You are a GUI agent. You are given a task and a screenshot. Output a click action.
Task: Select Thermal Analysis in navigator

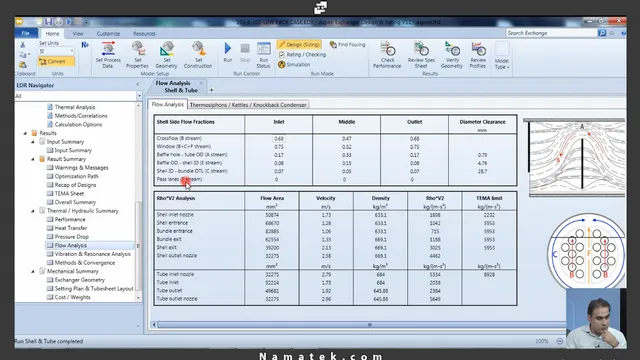tap(71, 107)
